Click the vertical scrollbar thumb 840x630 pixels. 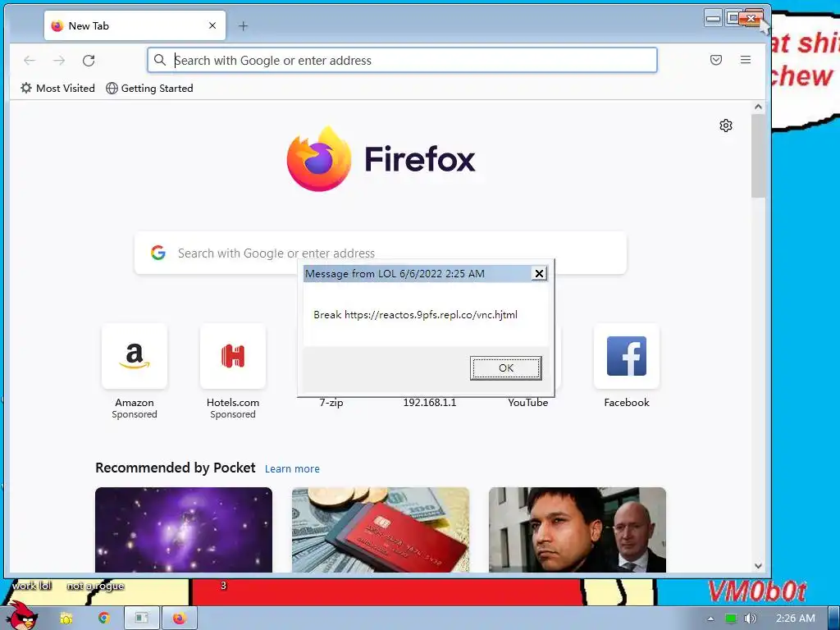[x=758, y=155]
